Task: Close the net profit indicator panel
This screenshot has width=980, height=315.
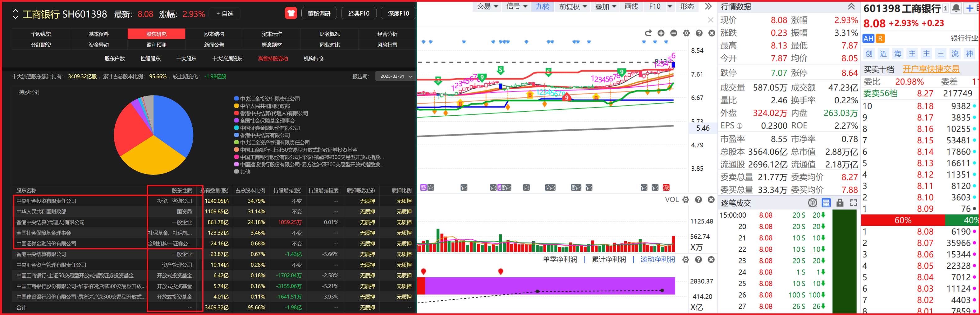Action: [x=711, y=259]
